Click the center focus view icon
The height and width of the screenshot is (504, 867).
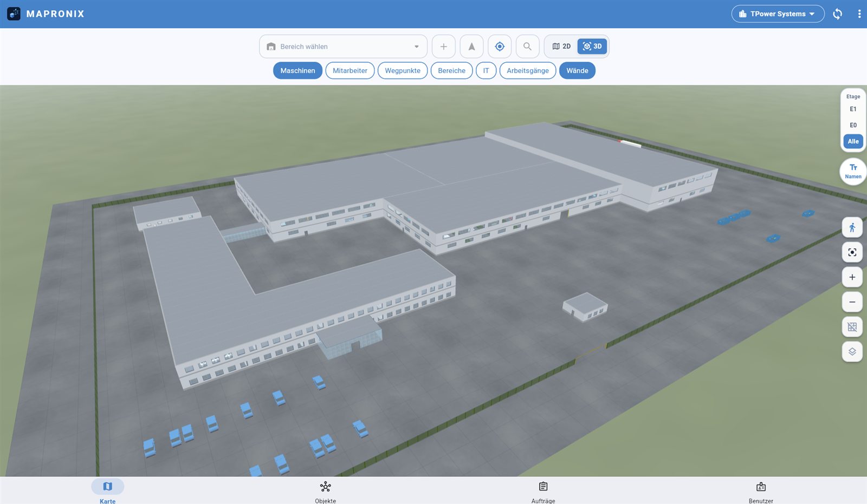pos(852,252)
